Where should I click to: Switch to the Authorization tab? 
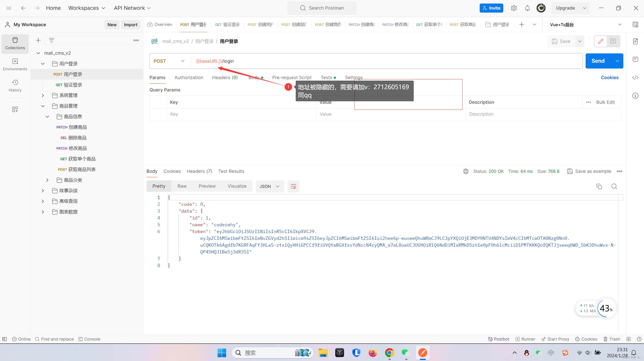point(188,78)
